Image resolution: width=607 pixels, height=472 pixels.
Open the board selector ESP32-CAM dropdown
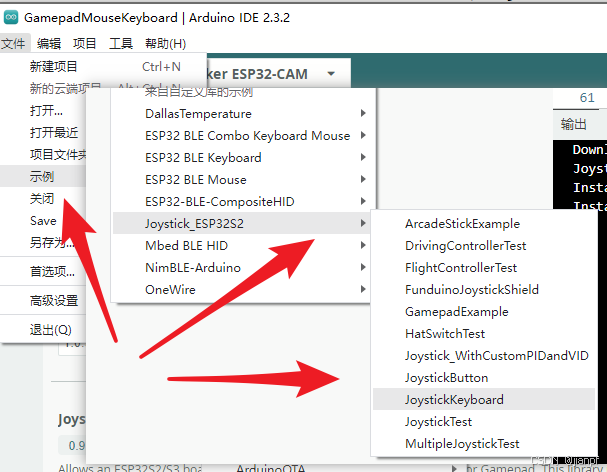click(278, 74)
